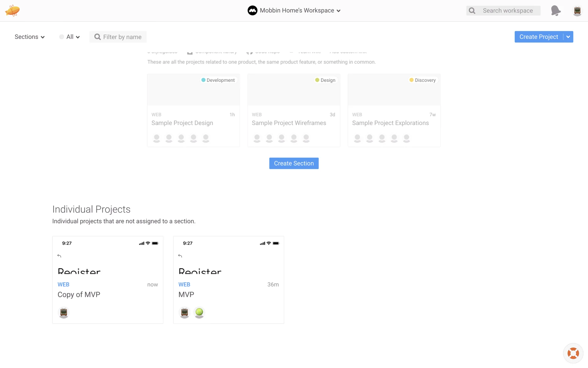Open the Sample Project Wireframes card
The image size is (588, 368).
point(293,110)
